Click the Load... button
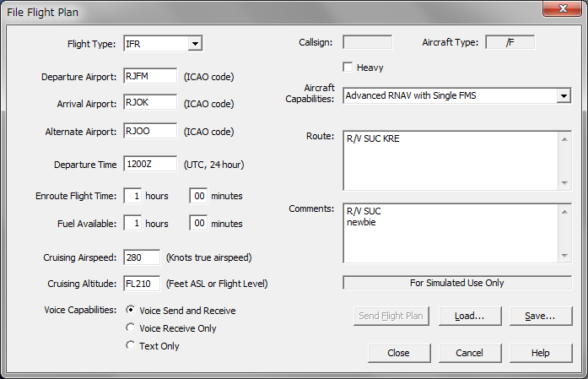 (470, 316)
